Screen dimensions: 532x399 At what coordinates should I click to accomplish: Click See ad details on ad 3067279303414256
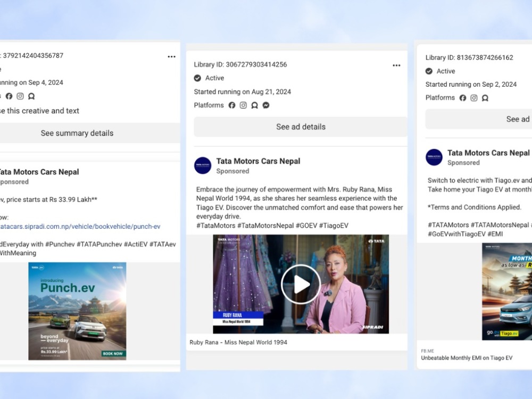pos(301,127)
